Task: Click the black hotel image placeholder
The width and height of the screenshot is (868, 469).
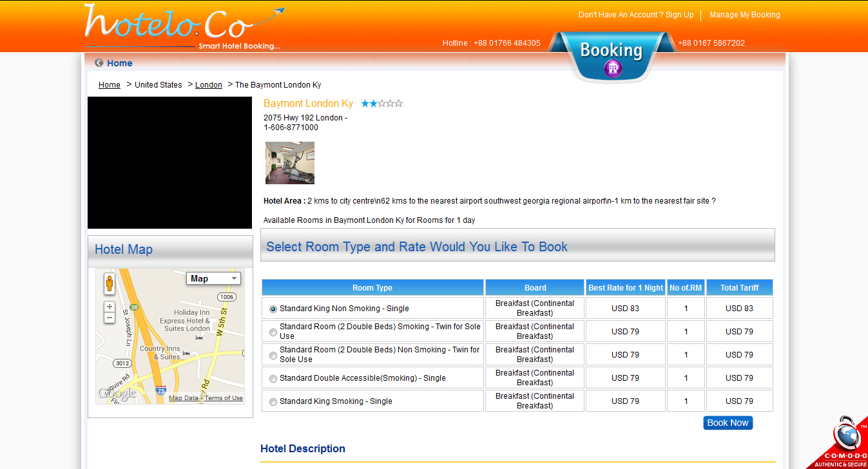Action: pos(169,162)
